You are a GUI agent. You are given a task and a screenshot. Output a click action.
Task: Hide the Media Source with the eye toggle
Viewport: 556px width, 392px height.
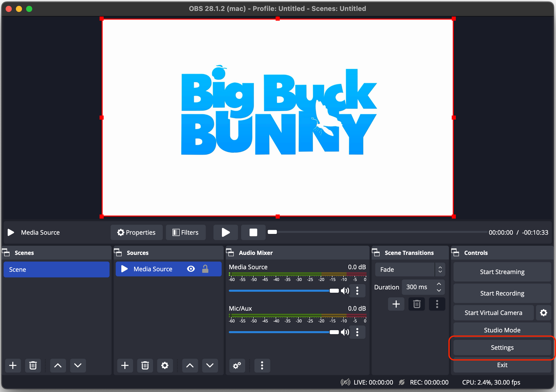[x=191, y=269]
